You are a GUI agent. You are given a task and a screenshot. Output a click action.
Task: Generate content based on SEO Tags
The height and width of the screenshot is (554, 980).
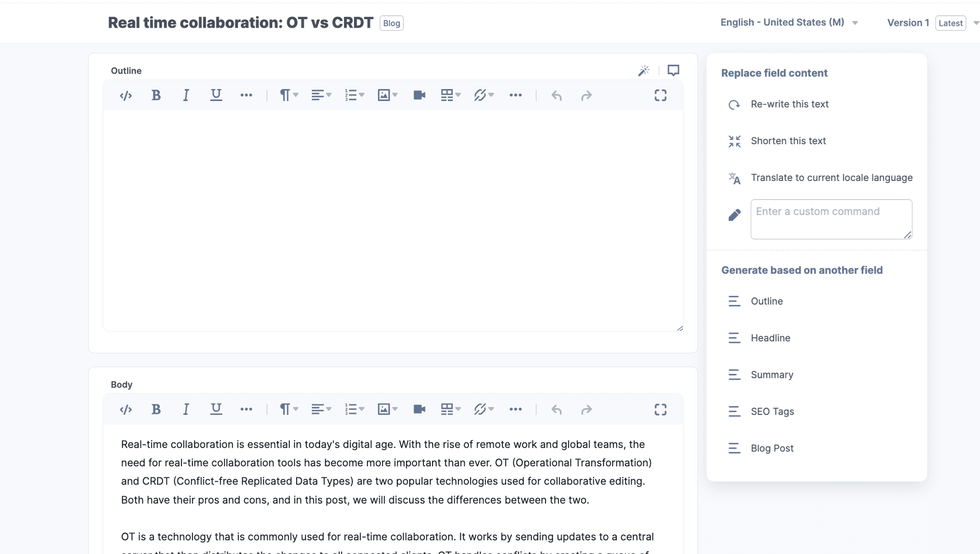[772, 411]
